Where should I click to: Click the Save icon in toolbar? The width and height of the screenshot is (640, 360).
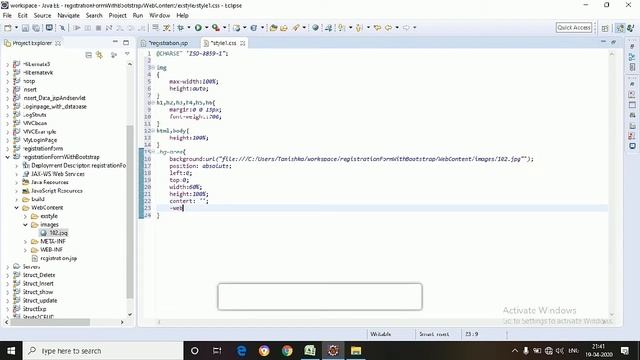click(x=25, y=28)
